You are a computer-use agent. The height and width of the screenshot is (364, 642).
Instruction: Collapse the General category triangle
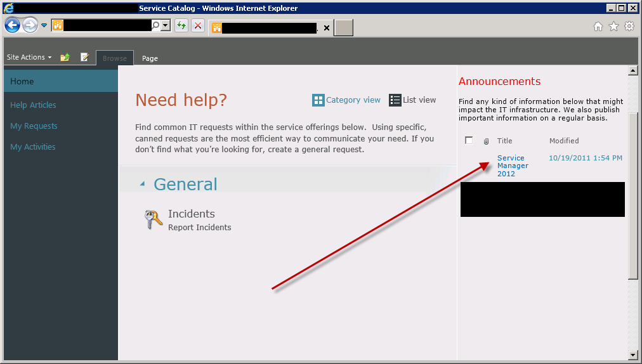(142, 184)
